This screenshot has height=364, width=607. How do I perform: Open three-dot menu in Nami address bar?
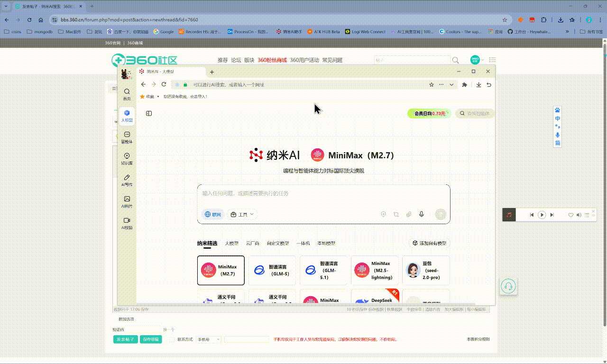441,84
